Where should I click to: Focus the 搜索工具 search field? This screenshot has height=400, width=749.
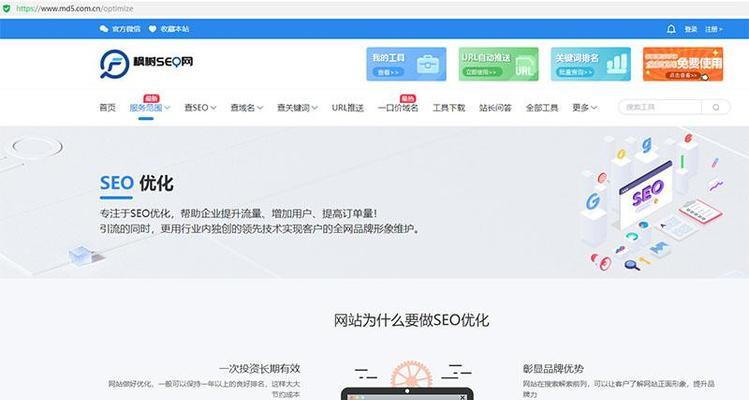[x=660, y=107]
